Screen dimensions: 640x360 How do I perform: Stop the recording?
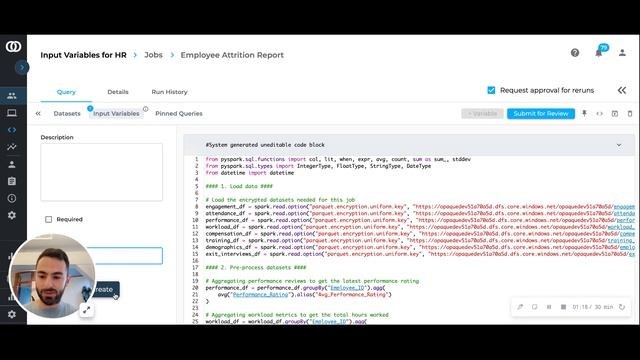tap(563, 307)
